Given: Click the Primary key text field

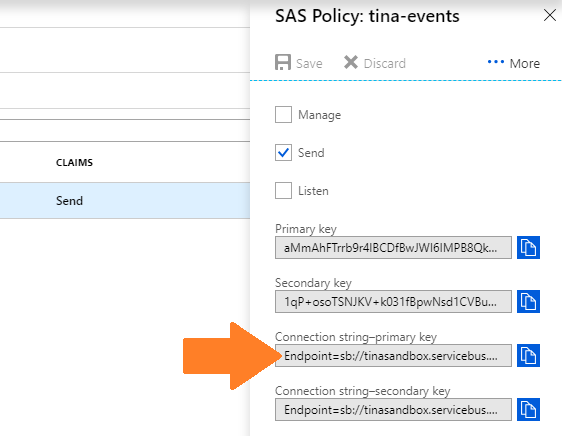Looking at the screenshot, I should [393, 247].
